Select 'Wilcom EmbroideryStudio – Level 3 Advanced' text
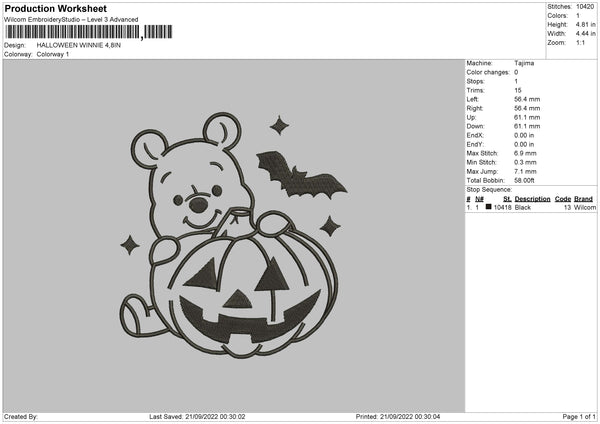Screen dimensions: 600x424 tap(71, 20)
